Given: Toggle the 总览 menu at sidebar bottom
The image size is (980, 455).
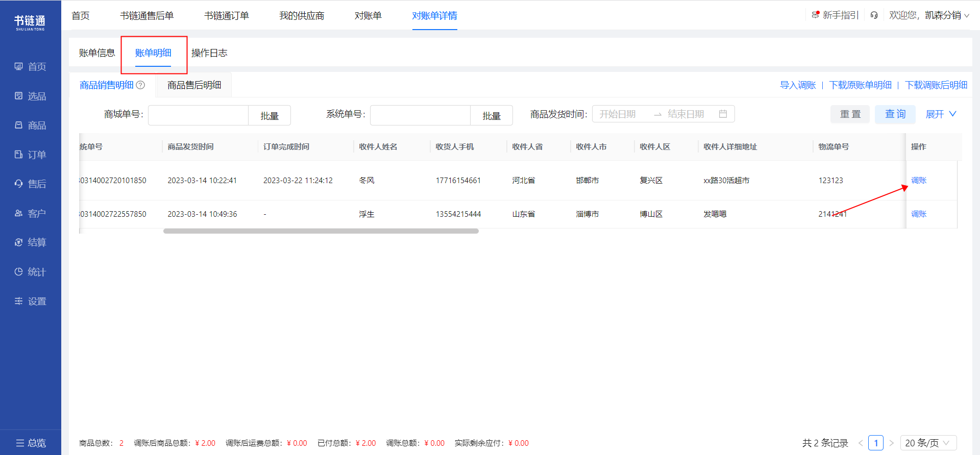Looking at the screenshot, I should tap(31, 443).
